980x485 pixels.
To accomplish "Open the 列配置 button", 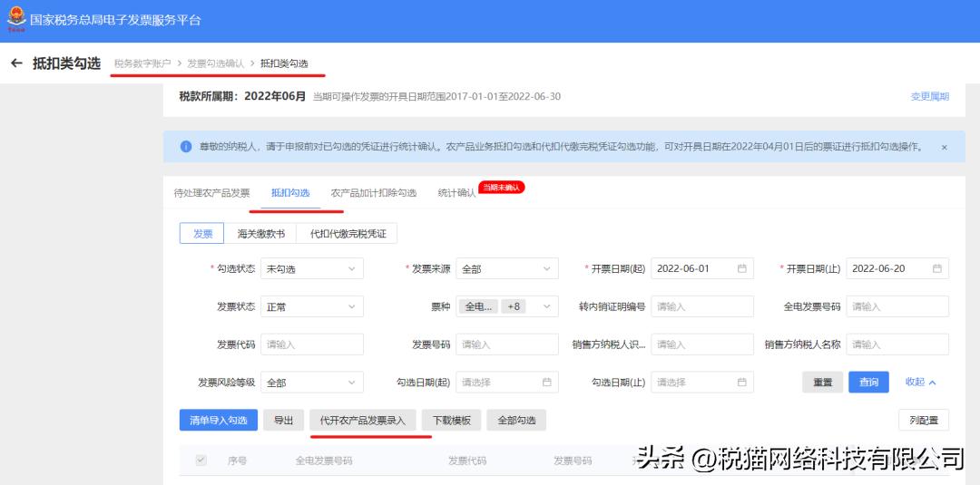I will point(924,420).
